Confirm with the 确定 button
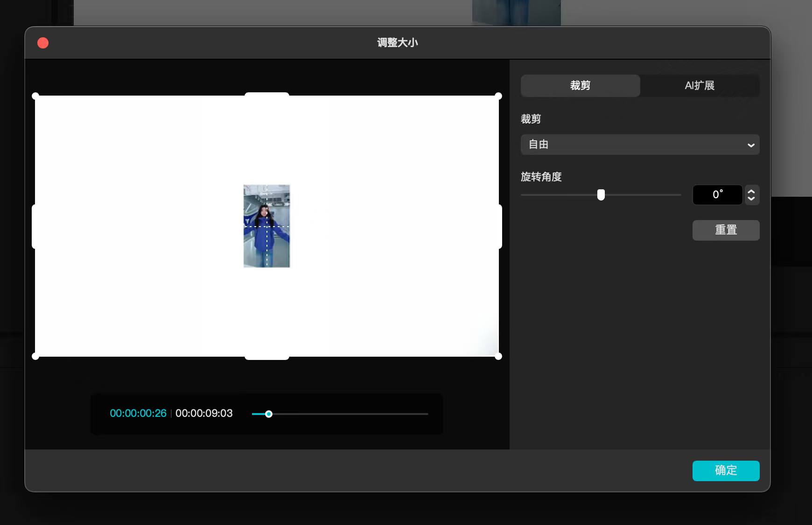The height and width of the screenshot is (525, 812). point(726,470)
